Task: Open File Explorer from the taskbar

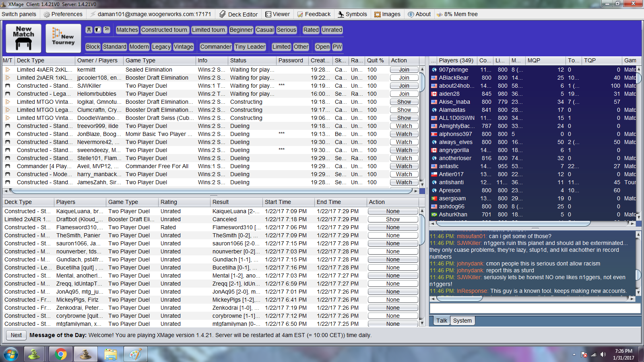Action: click(x=110, y=354)
